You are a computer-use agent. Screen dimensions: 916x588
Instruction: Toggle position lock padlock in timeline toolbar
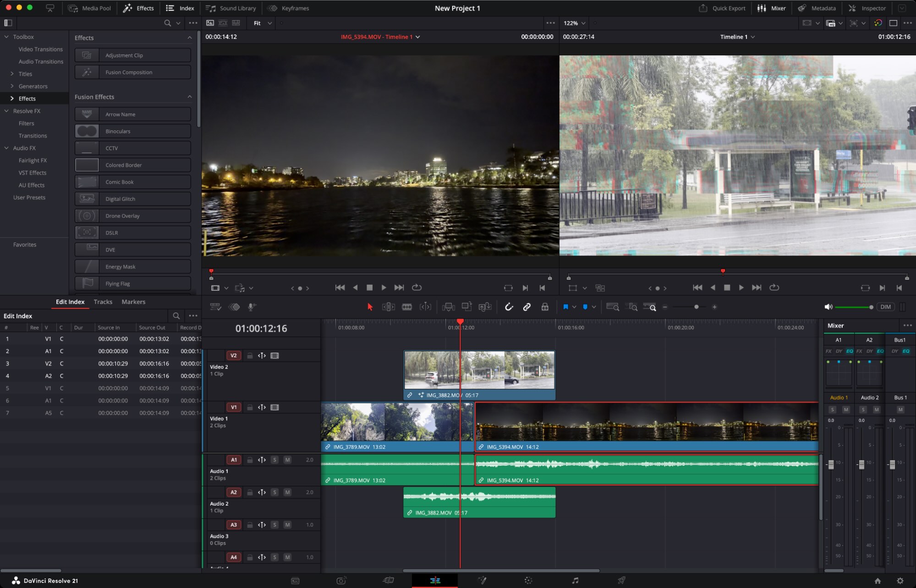[545, 307]
